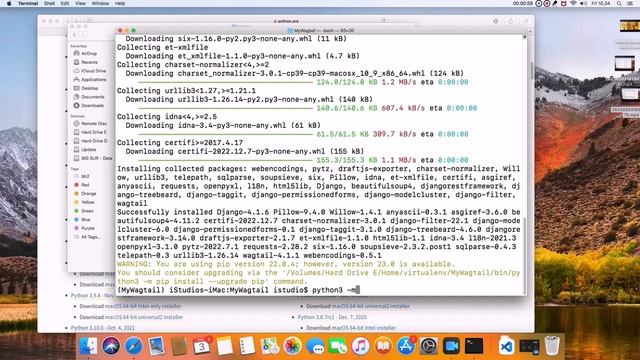640x360 pixels.
Task: Open Visual Studio Code from the Dock
Action: pos(506,346)
